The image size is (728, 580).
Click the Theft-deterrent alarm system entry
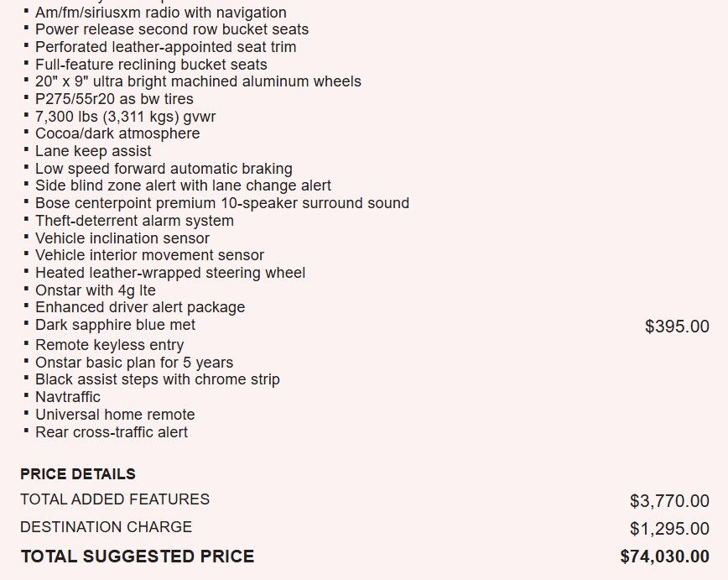click(x=134, y=221)
